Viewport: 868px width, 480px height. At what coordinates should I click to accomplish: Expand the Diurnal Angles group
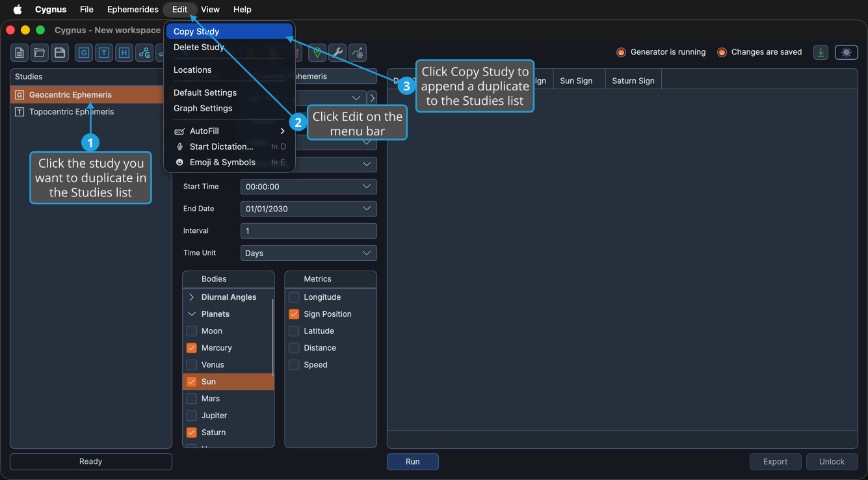192,297
